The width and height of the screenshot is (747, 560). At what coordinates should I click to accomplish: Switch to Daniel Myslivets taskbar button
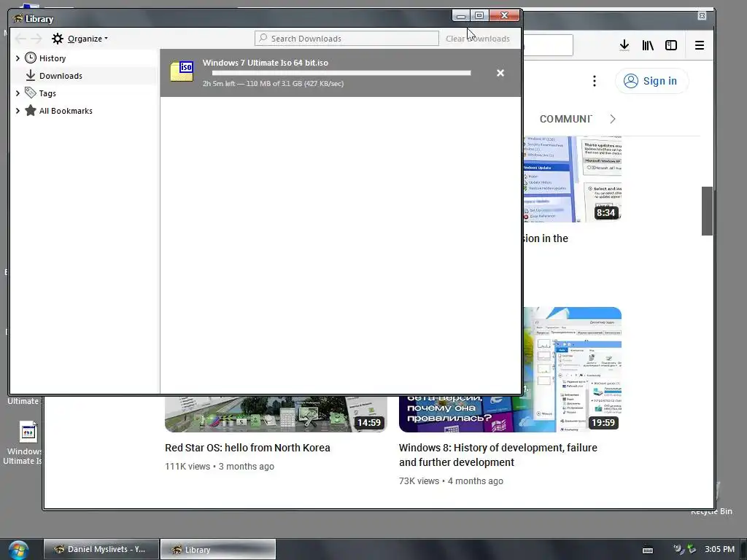101,549
